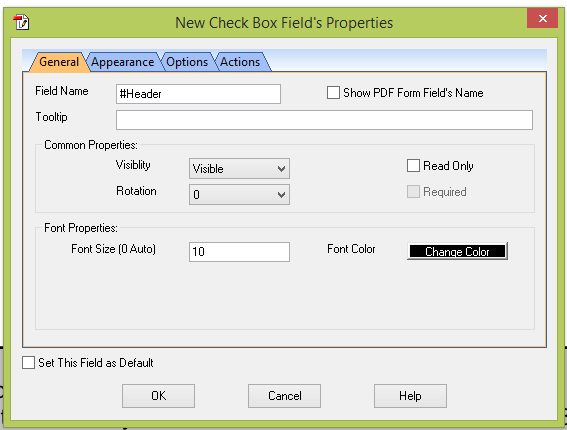The width and height of the screenshot is (567, 430).
Task: Enable Show PDF Form Field's Name
Action: point(333,93)
